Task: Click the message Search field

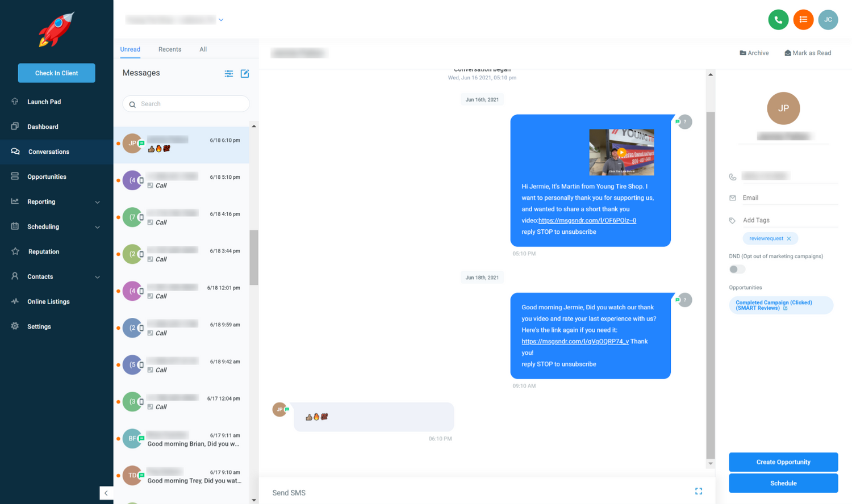Action: coord(186,104)
